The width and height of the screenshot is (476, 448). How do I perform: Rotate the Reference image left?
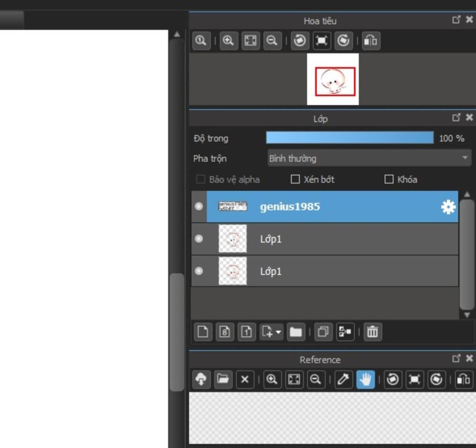pos(393,379)
